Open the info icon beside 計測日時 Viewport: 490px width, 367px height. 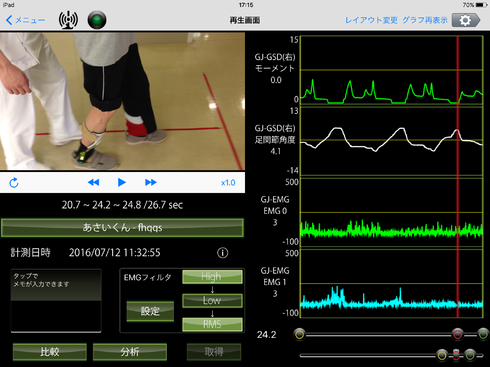[223, 253]
